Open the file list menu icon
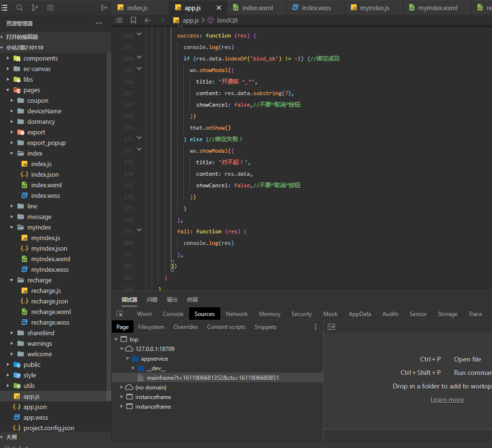Image resolution: width=492 pixels, height=448 pixels. tap(4, 8)
